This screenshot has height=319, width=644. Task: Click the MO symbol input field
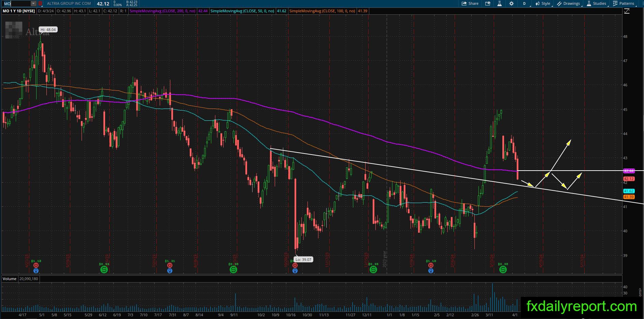[x=17, y=3]
